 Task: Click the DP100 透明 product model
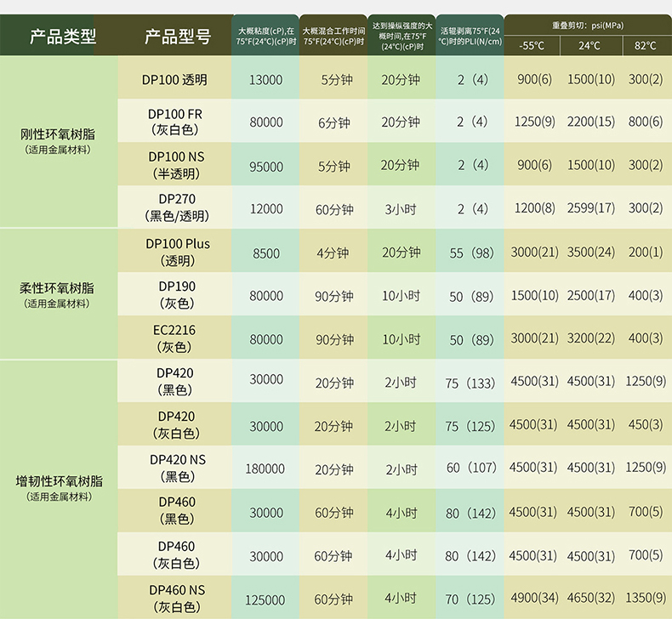pyautogui.click(x=174, y=79)
